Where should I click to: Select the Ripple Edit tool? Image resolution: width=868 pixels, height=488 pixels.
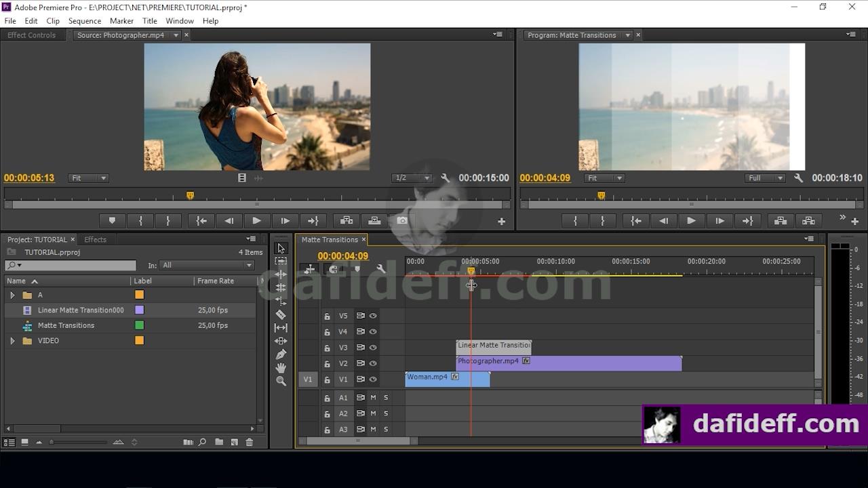point(281,274)
